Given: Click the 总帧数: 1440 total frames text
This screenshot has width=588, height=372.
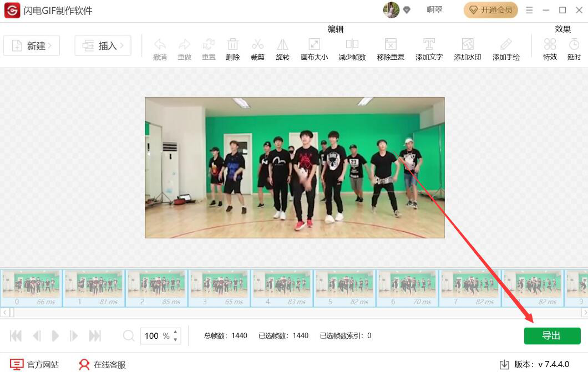Looking at the screenshot, I should pyautogui.click(x=225, y=335).
